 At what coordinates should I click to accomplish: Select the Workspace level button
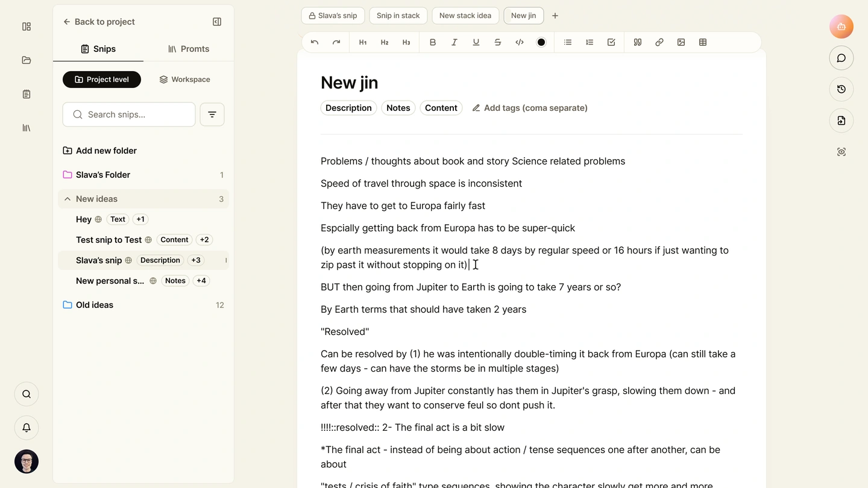pos(184,80)
